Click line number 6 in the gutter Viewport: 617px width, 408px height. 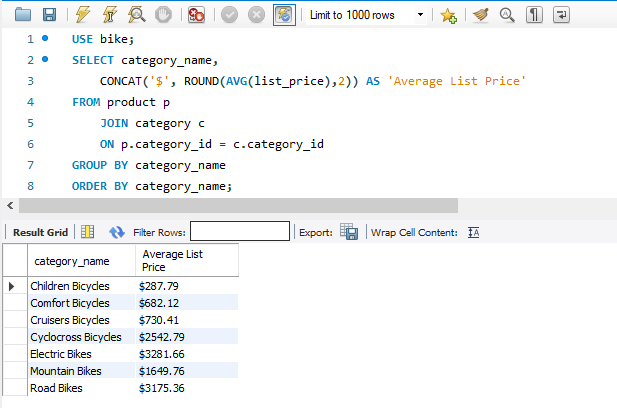[30, 144]
